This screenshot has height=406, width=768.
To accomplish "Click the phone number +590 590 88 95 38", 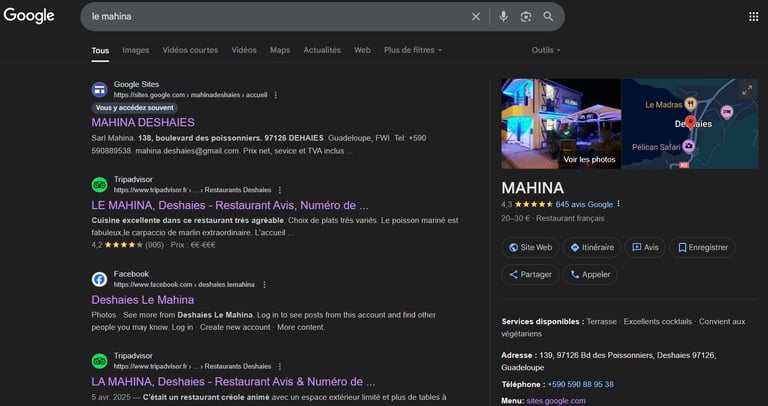I will coord(580,384).
